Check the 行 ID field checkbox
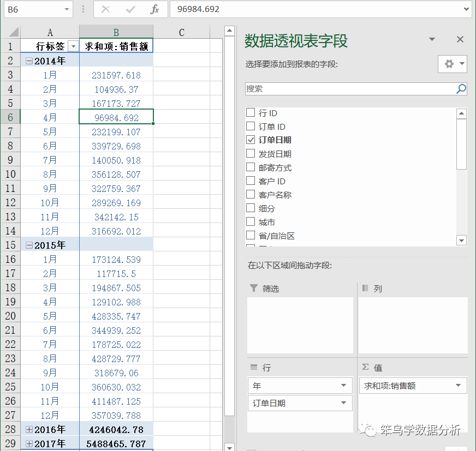476x451 pixels. coord(251,112)
